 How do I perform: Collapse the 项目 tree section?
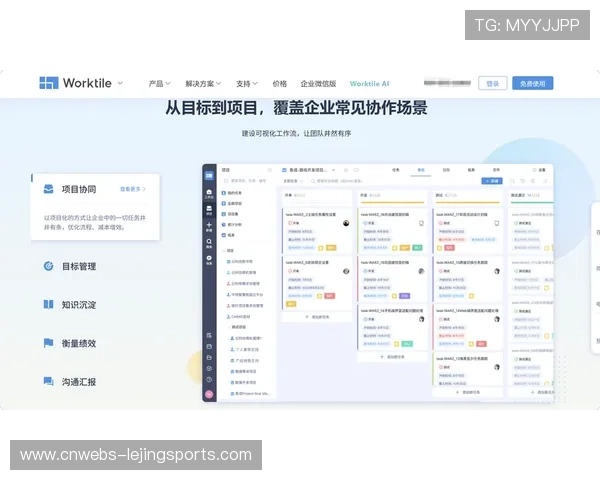[x=224, y=250]
